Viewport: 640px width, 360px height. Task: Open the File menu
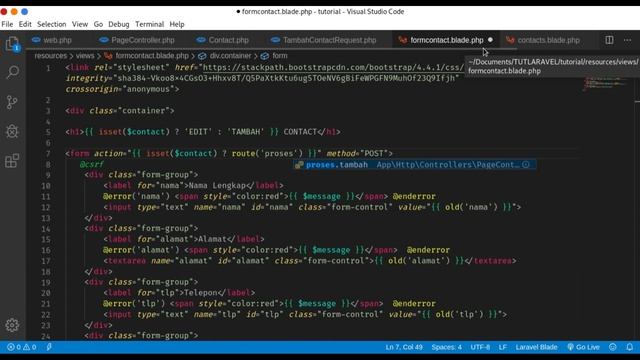pos(7,24)
